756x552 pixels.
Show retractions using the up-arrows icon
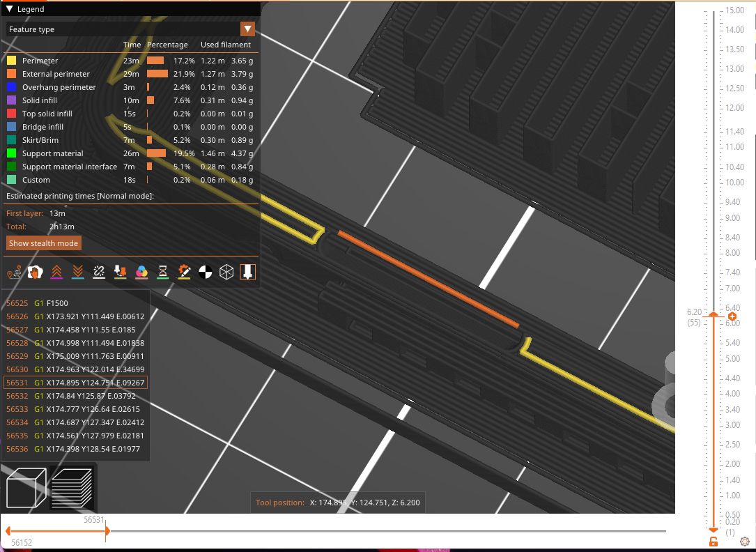click(x=56, y=272)
